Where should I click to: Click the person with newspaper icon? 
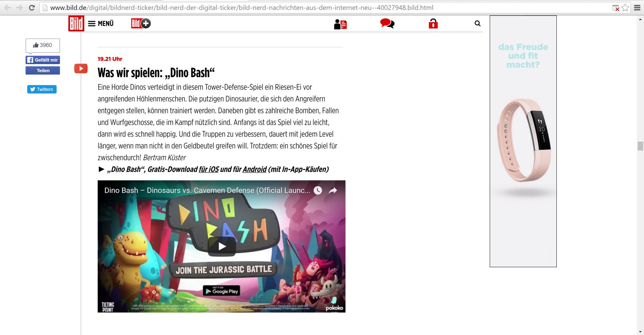point(340,24)
